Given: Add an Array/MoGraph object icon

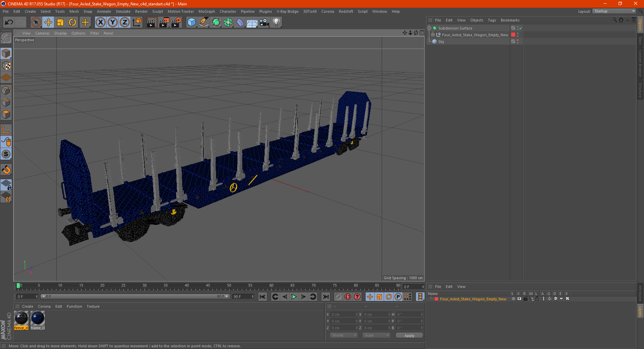Looking at the screenshot, I should point(228,22).
